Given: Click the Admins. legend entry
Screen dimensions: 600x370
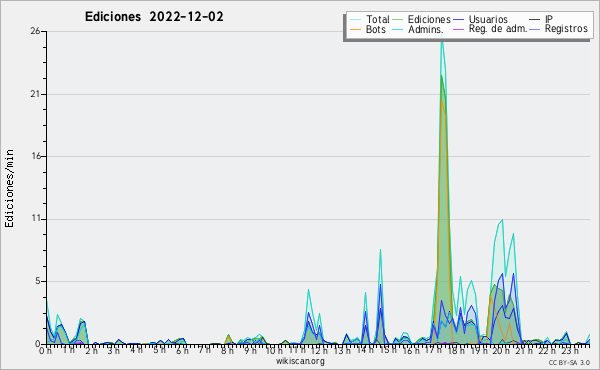Looking at the screenshot, I should pos(418,29).
